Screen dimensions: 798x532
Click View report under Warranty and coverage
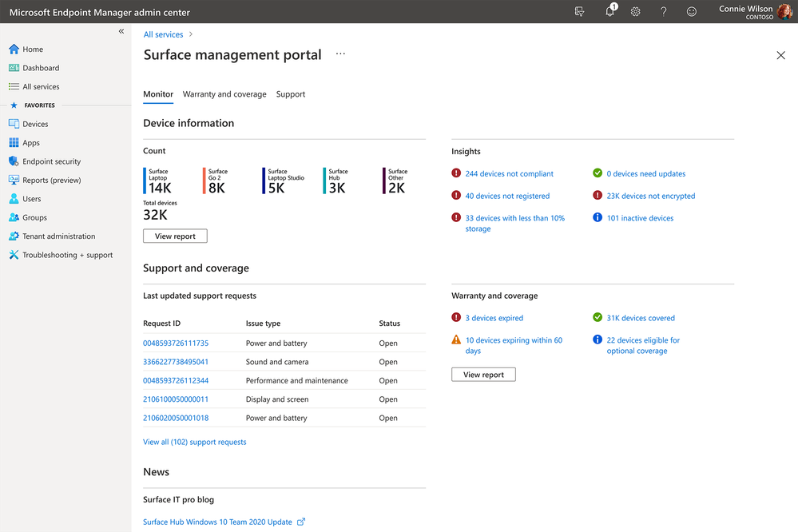coord(483,374)
